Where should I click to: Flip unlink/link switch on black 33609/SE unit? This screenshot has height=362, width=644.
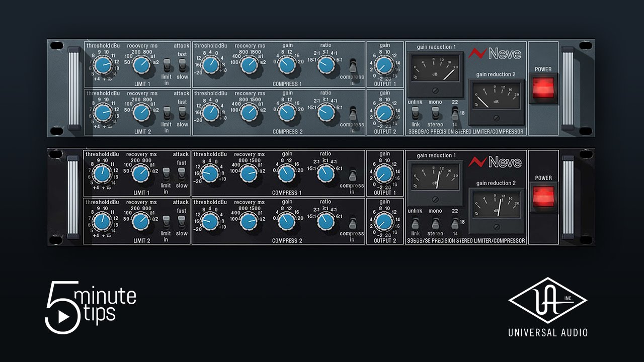click(416, 222)
